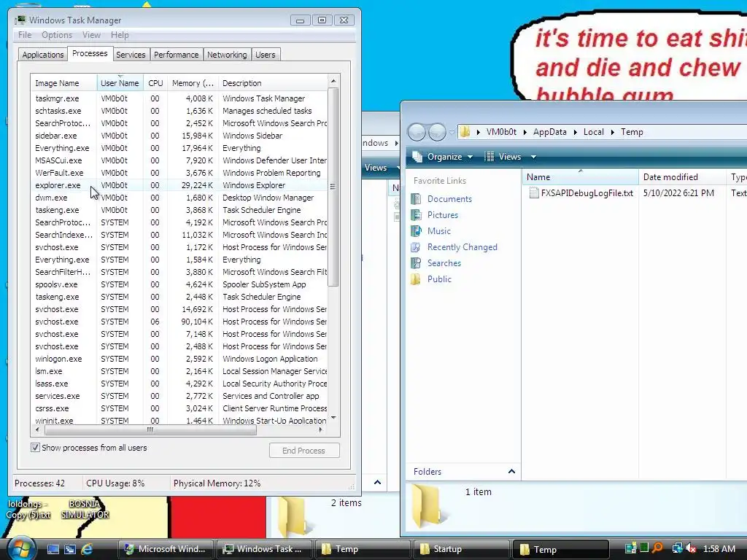The image size is (747, 560).
Task: Click horizontal scrollbar thumb in process list
Action: coord(150,429)
